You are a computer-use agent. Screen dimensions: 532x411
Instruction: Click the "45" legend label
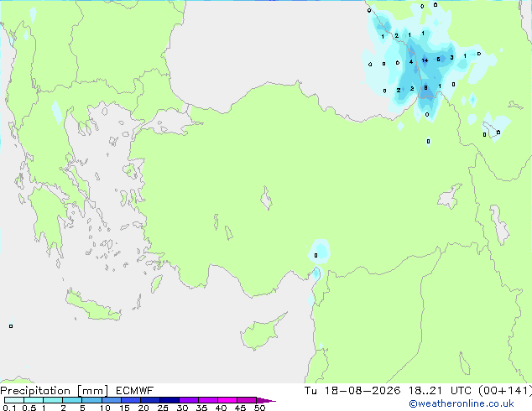tap(240, 408)
